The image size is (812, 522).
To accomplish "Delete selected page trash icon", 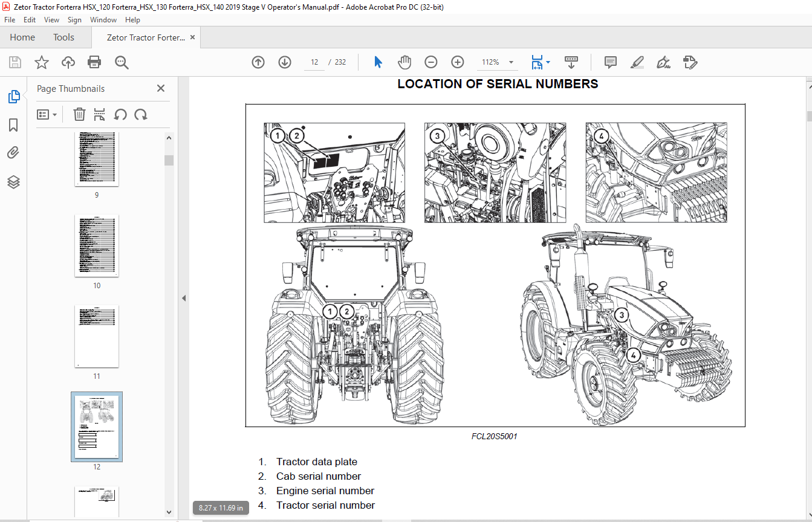I will pyautogui.click(x=79, y=114).
